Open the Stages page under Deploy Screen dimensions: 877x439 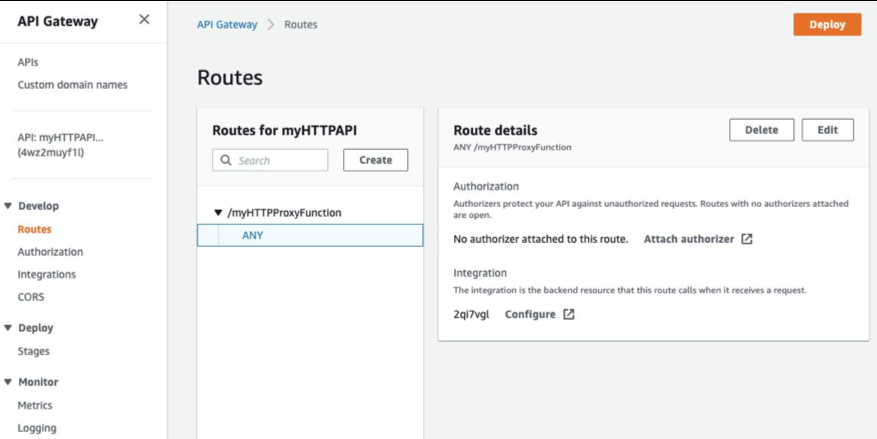tap(33, 351)
